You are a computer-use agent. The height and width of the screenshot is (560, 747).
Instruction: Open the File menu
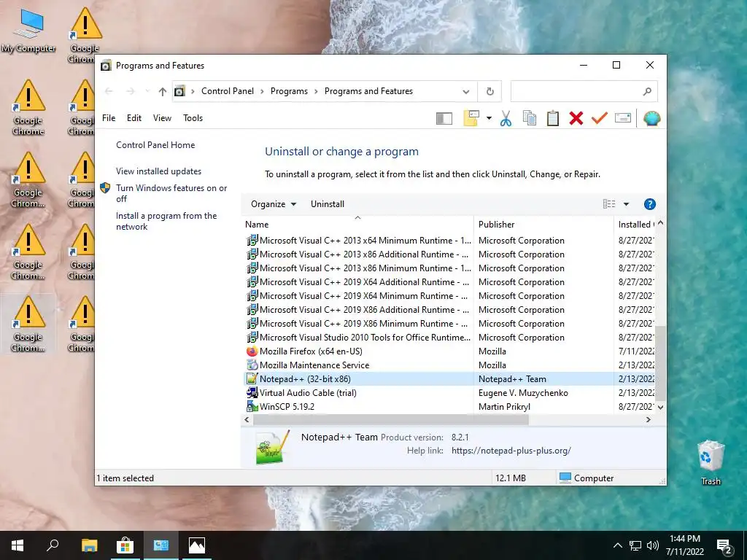109,118
